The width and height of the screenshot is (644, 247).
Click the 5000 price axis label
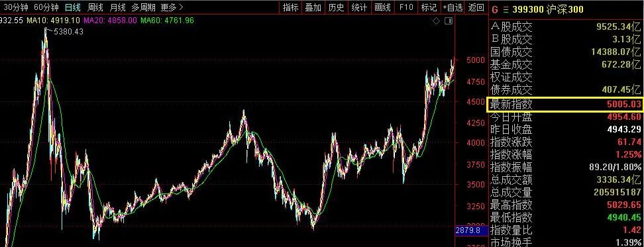pos(475,61)
